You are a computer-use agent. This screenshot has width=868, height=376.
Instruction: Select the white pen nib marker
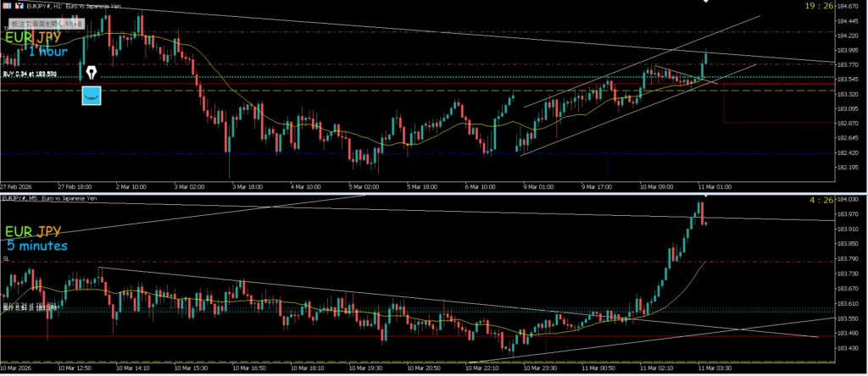coord(90,73)
